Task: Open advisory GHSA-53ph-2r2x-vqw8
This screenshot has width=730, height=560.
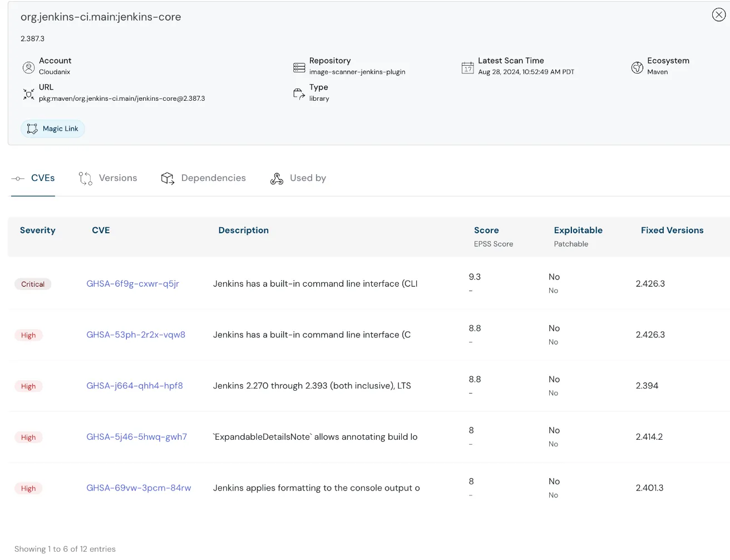Action: click(x=136, y=335)
